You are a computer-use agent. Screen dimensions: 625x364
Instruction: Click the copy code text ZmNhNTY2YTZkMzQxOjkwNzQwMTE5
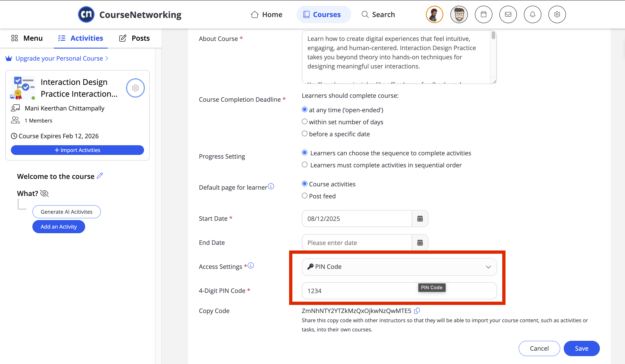[x=356, y=311]
